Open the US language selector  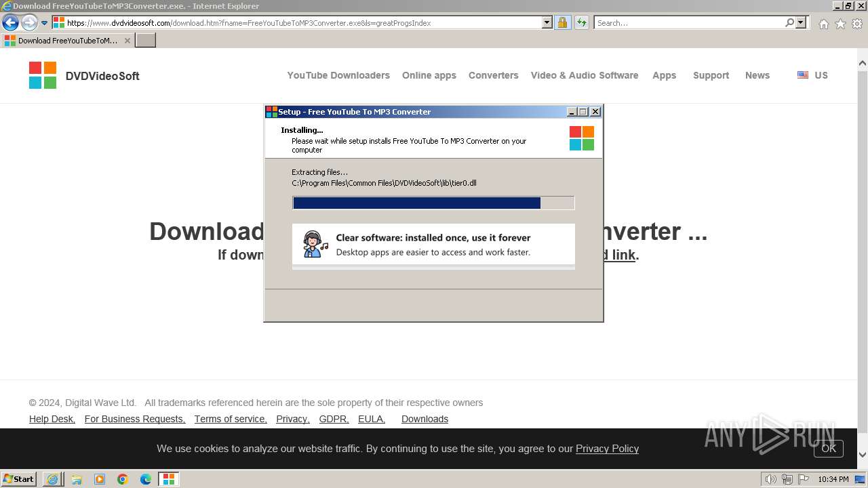(821, 75)
